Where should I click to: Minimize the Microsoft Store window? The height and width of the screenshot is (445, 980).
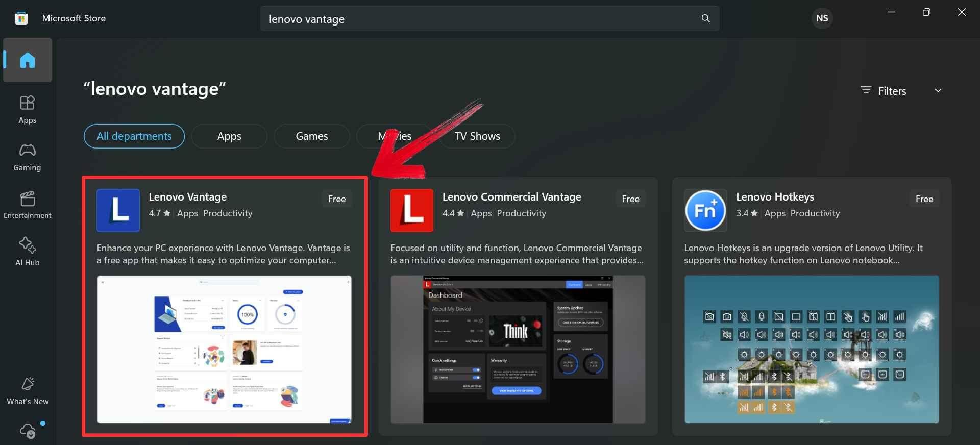pos(891,12)
